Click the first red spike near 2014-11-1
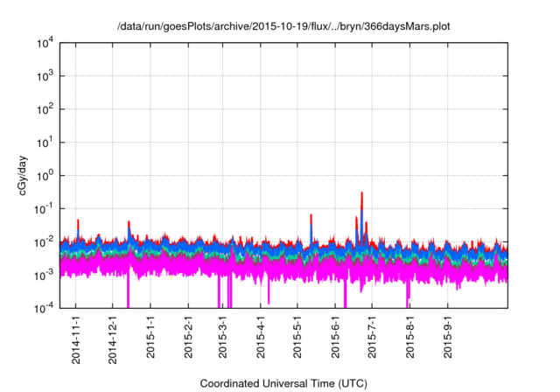This screenshot has height=392, width=560. click(x=78, y=224)
